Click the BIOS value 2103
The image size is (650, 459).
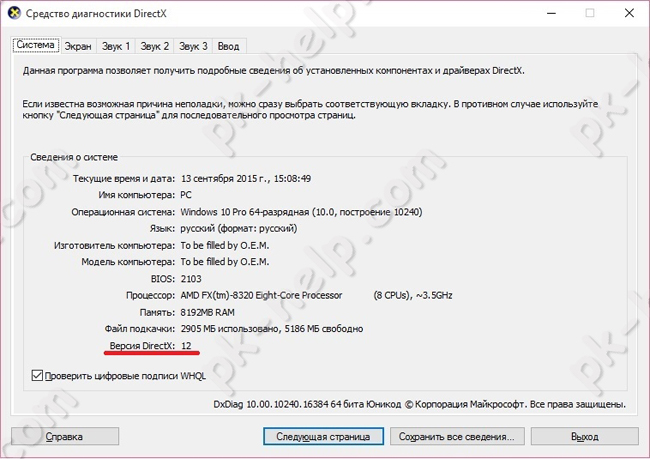(x=191, y=279)
